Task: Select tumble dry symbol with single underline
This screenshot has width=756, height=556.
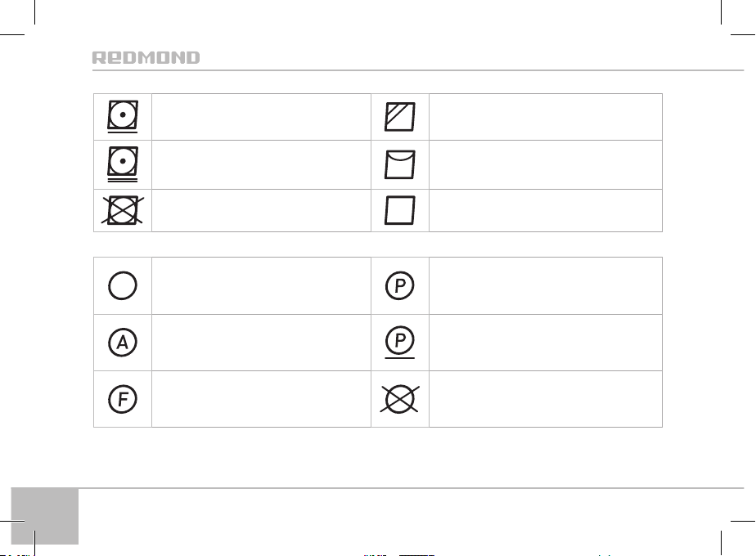Action: (123, 117)
